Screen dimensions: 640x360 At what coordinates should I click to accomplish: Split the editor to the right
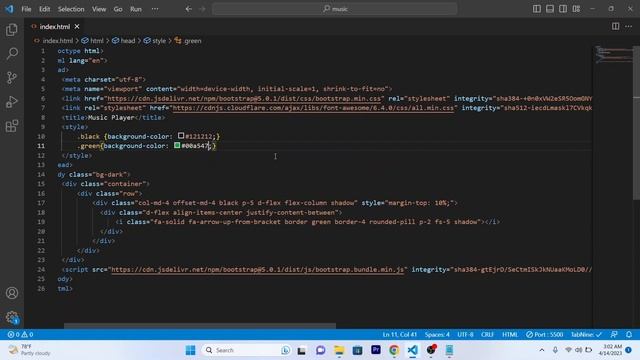[615, 26]
